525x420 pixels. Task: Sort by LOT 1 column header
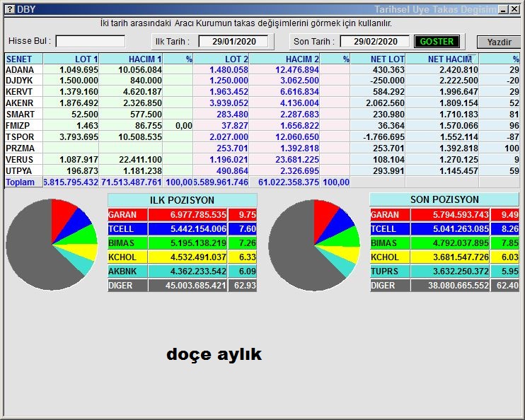point(71,59)
